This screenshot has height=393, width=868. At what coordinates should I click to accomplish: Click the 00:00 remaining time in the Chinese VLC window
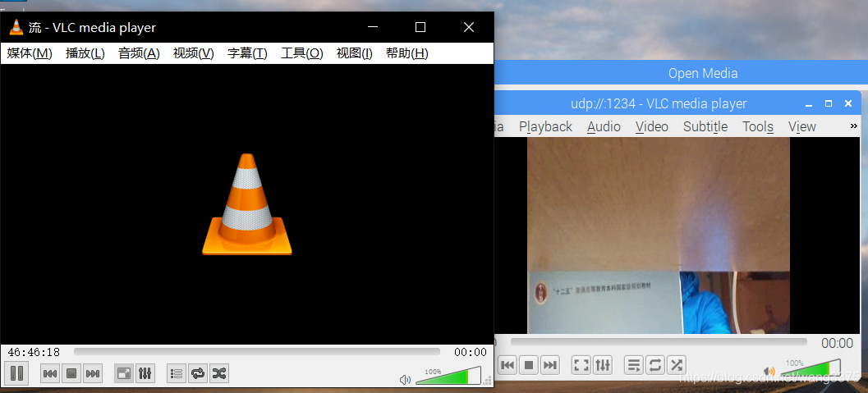click(x=470, y=352)
